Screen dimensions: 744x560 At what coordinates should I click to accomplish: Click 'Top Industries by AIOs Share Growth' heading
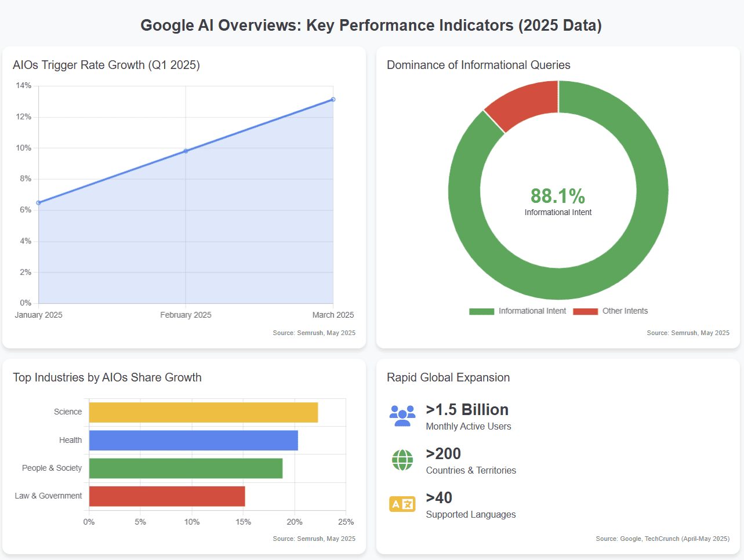point(107,377)
